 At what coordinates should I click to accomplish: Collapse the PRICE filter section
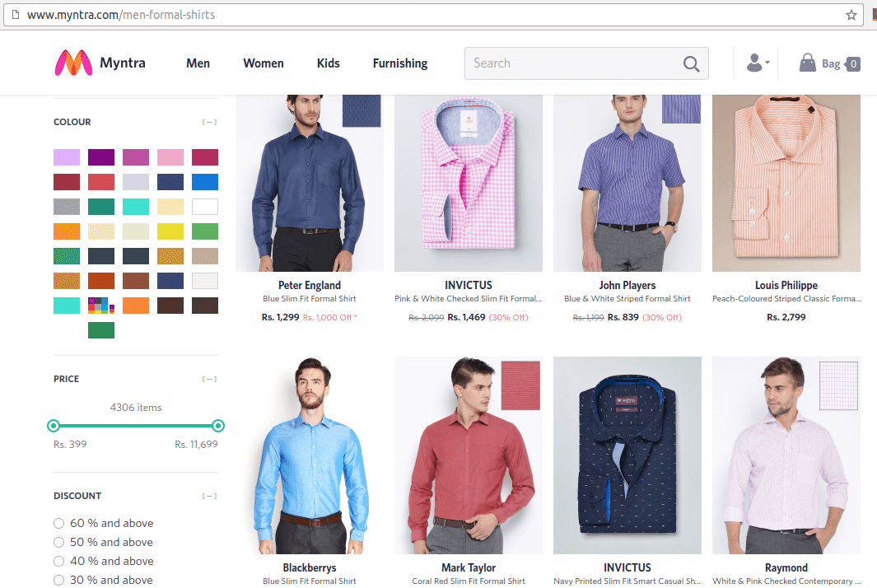pos(209,379)
